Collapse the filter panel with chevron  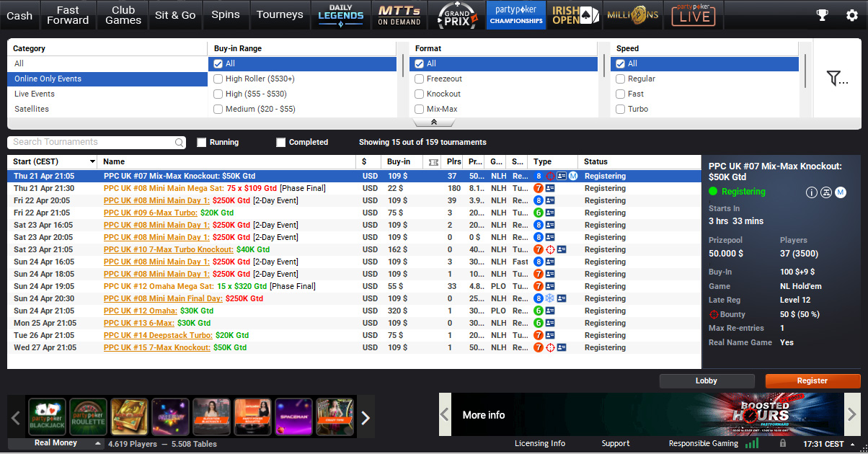point(433,123)
